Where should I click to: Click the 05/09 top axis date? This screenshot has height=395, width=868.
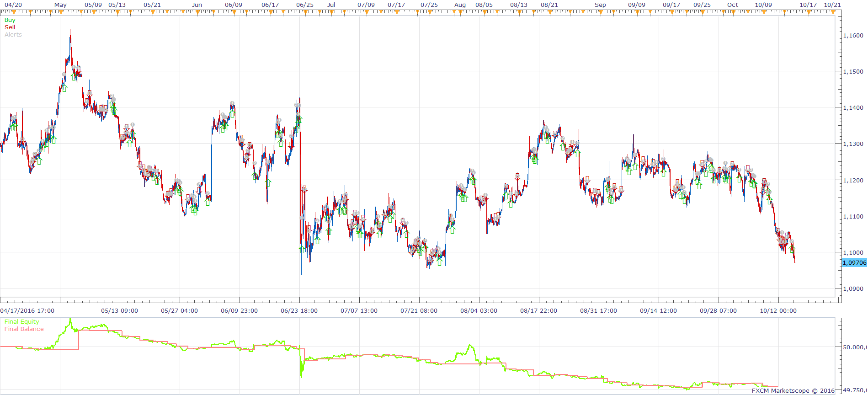[93, 5]
